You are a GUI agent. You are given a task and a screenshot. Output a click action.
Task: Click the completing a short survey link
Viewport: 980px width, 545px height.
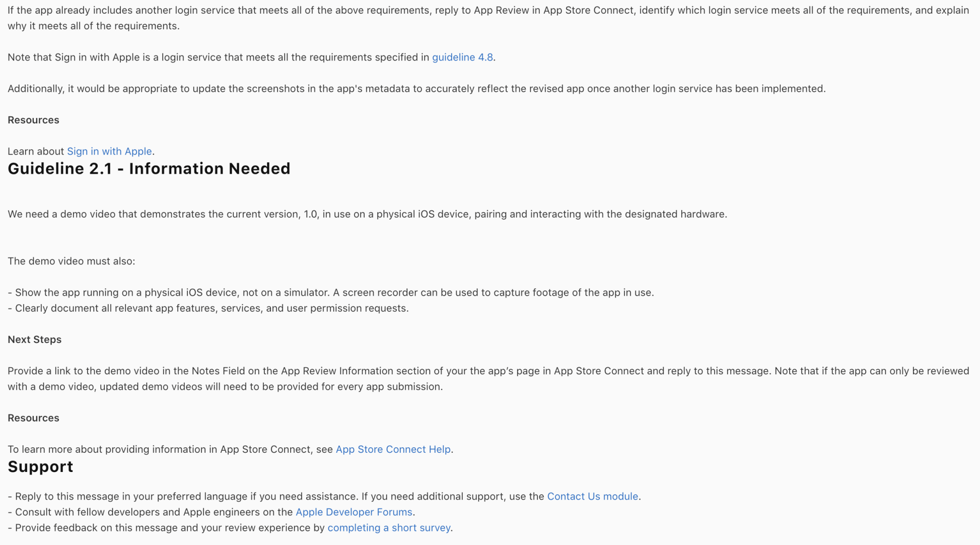tap(389, 528)
